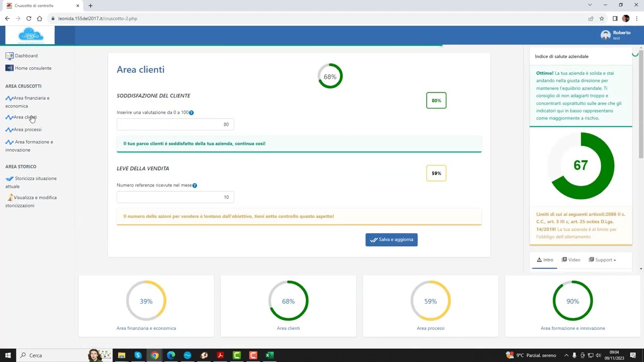Click the 90% Area formazione gauge
Viewport: 644px width, 362px height.
point(573,301)
